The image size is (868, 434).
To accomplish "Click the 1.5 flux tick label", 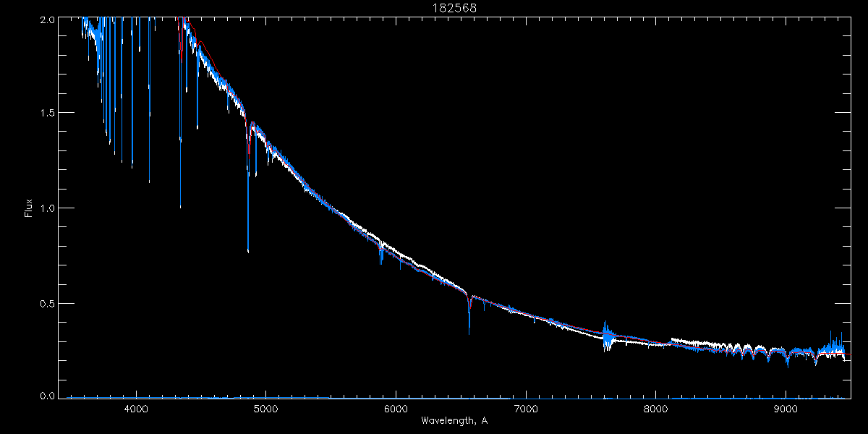I will (x=47, y=114).
